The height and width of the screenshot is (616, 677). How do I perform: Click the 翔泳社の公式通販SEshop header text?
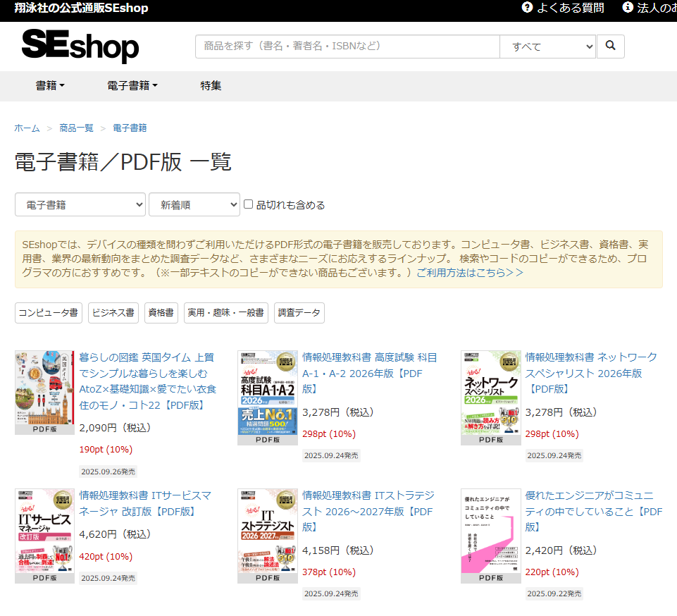81,8
